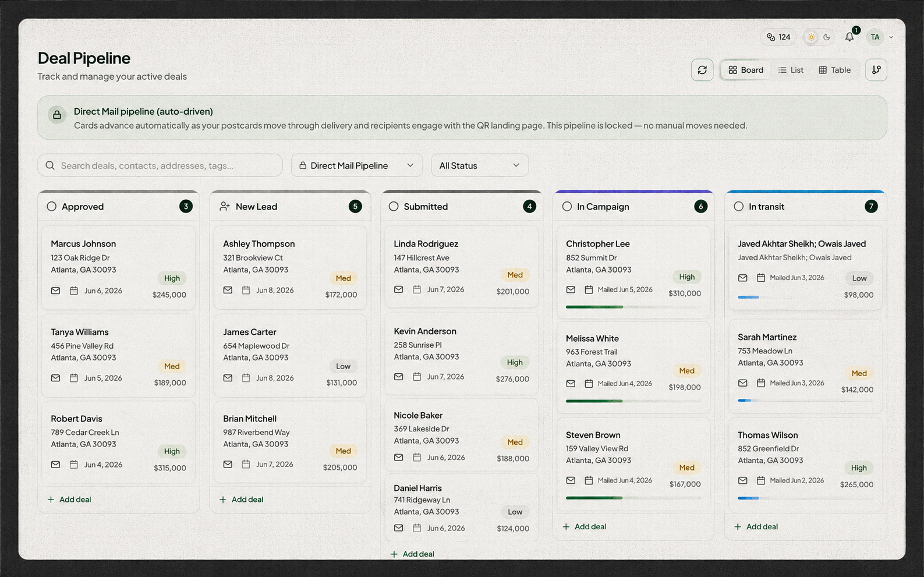Click the New Lead person-plus icon
924x577 pixels.
225,206
